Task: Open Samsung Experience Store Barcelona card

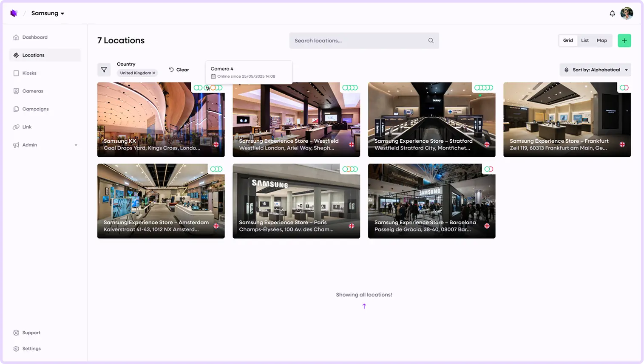Action: 432,201
